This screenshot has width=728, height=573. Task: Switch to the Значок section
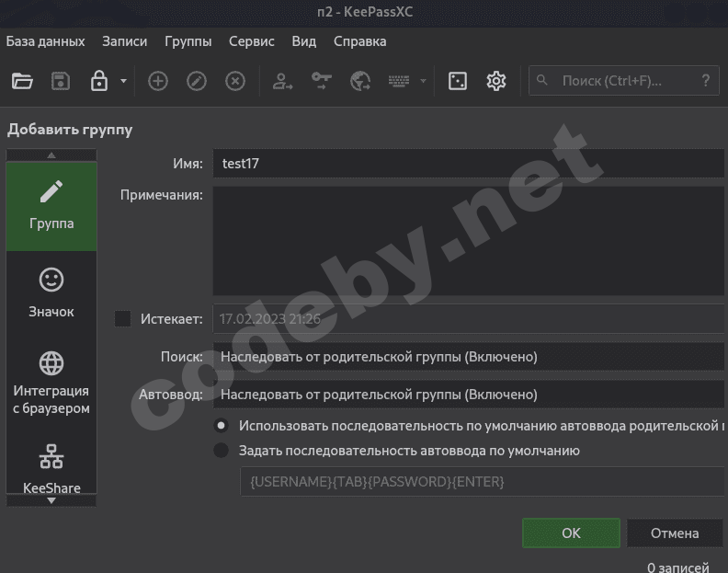point(51,292)
